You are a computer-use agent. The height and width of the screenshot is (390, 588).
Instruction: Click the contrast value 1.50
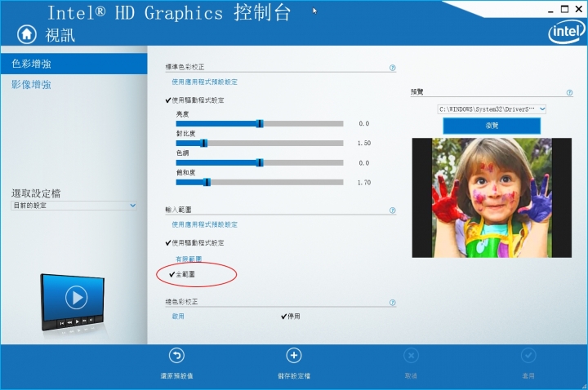point(363,143)
